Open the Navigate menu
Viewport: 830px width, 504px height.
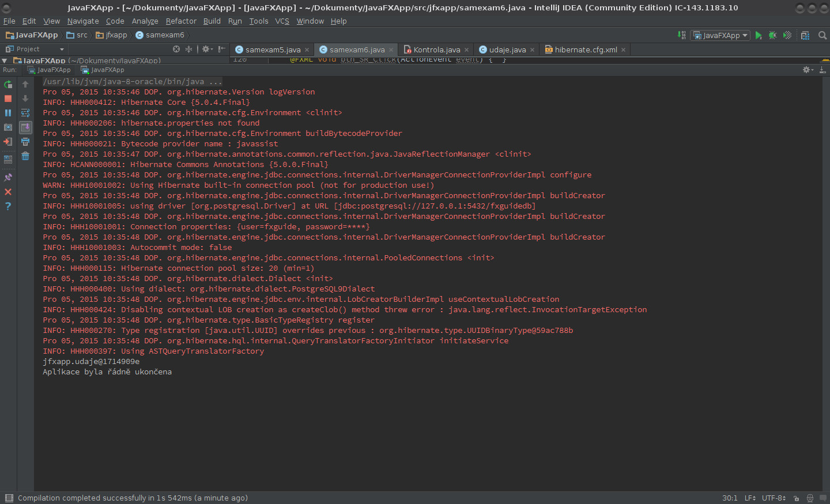[83, 21]
